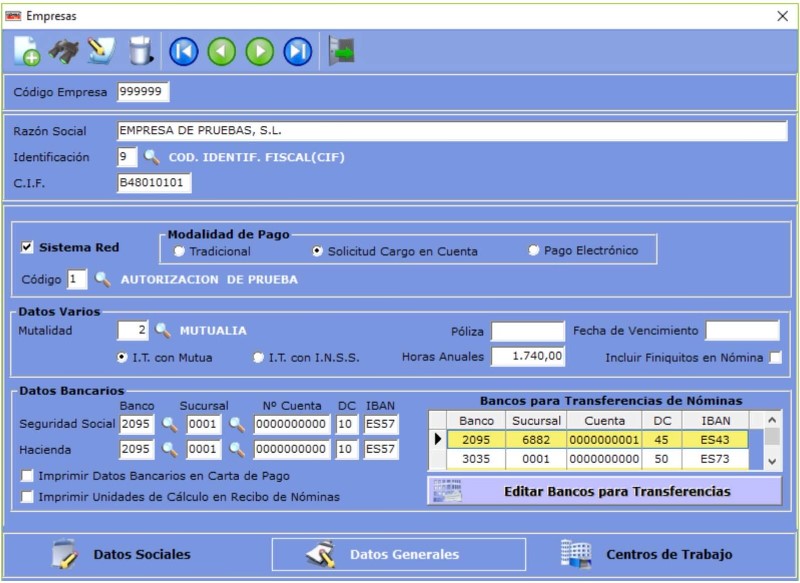Image resolution: width=800 pixels, height=583 pixels.
Task: Go to next record
Action: 260,52
